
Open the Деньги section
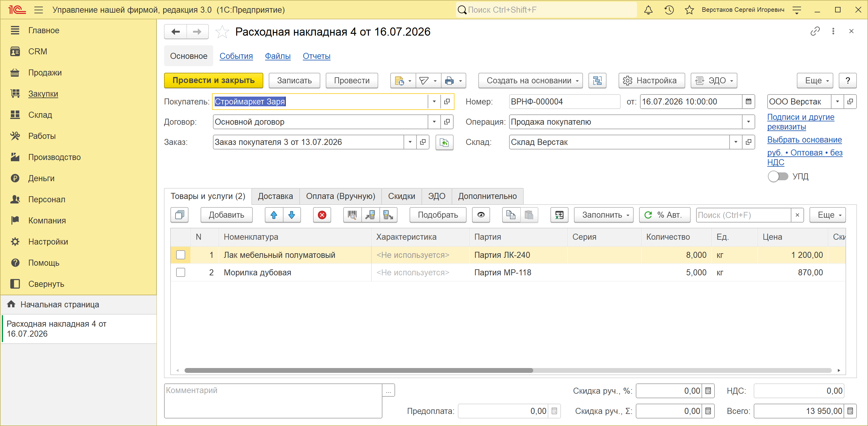[41, 178]
